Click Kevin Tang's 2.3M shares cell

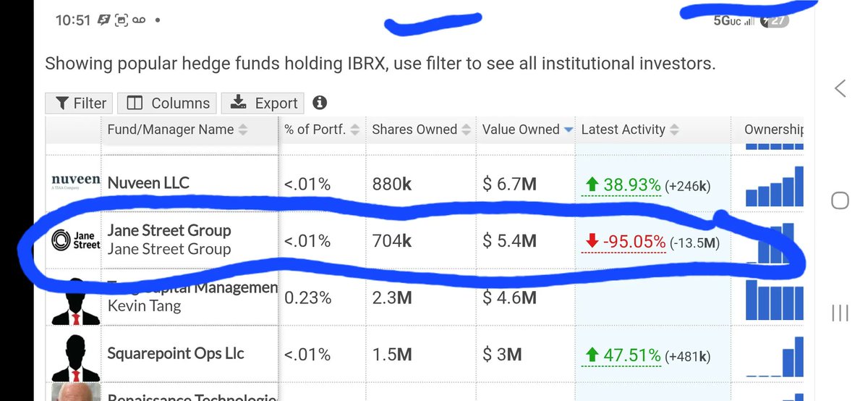(x=393, y=298)
